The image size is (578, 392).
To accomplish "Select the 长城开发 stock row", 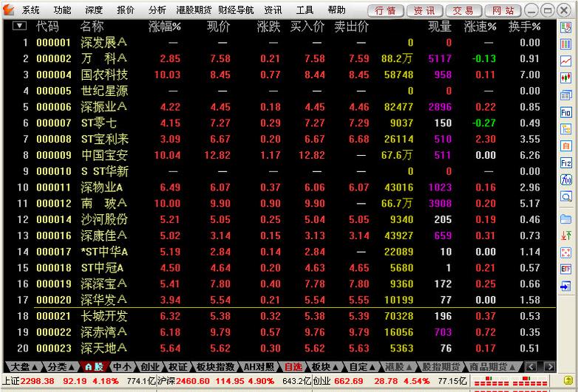I will (x=279, y=316).
